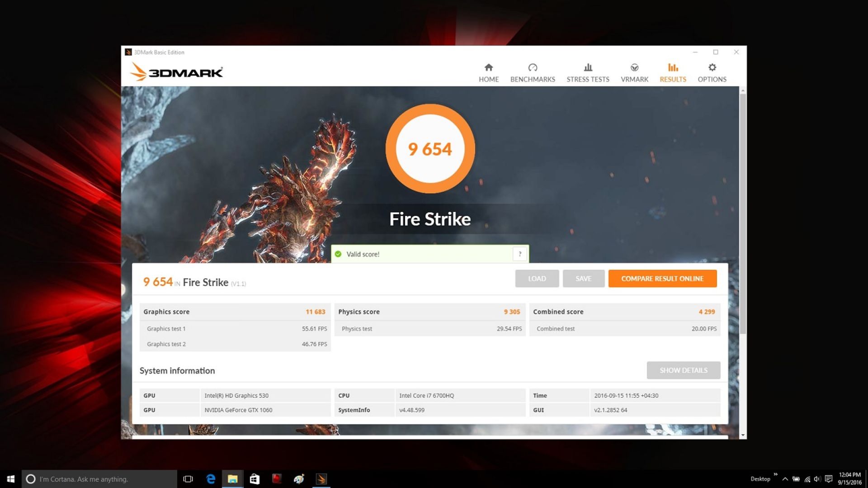Viewport: 868px width, 488px height.
Task: Launch Microsoft Edge from taskbar
Action: point(211,479)
